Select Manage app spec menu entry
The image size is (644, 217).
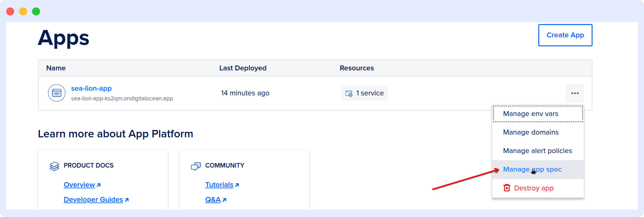pyautogui.click(x=532, y=169)
